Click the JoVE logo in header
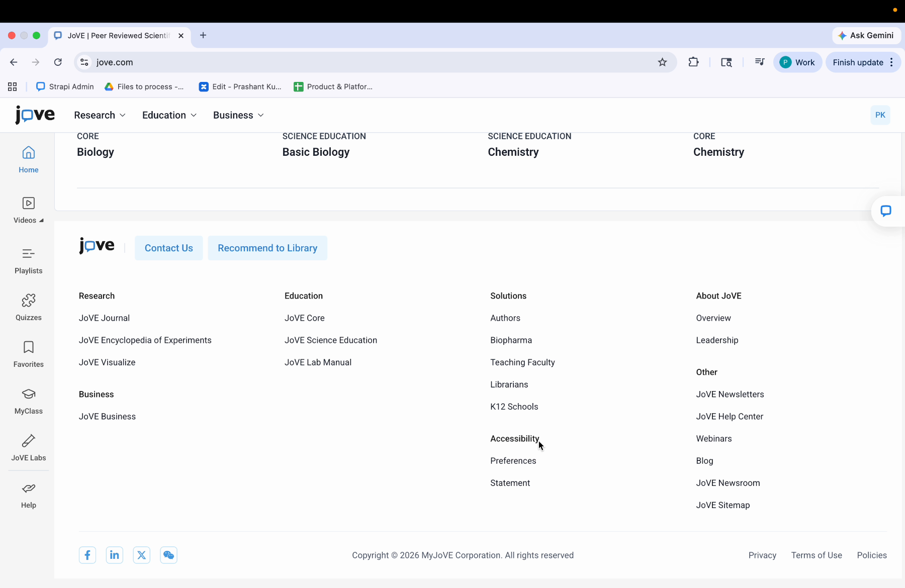 pos(35,115)
